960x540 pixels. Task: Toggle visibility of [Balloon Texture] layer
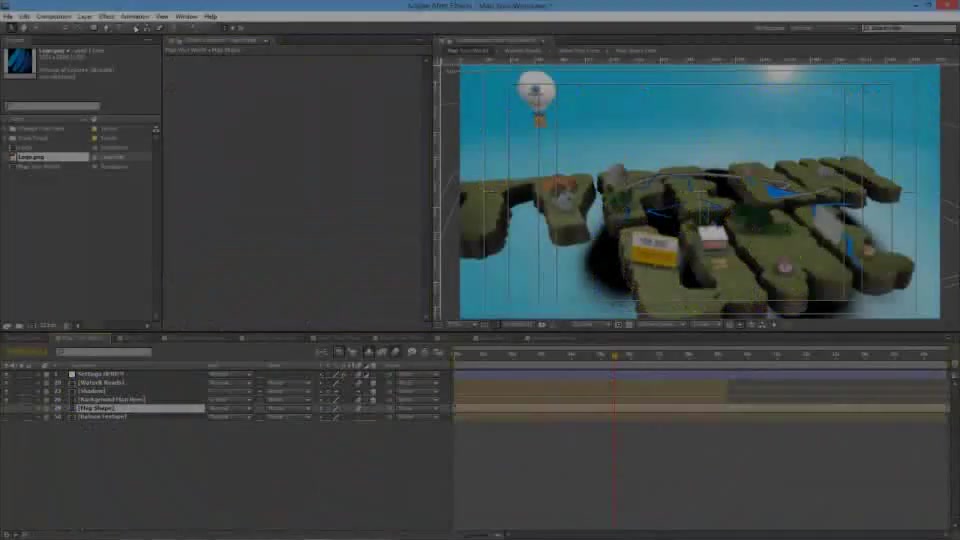tap(6, 416)
